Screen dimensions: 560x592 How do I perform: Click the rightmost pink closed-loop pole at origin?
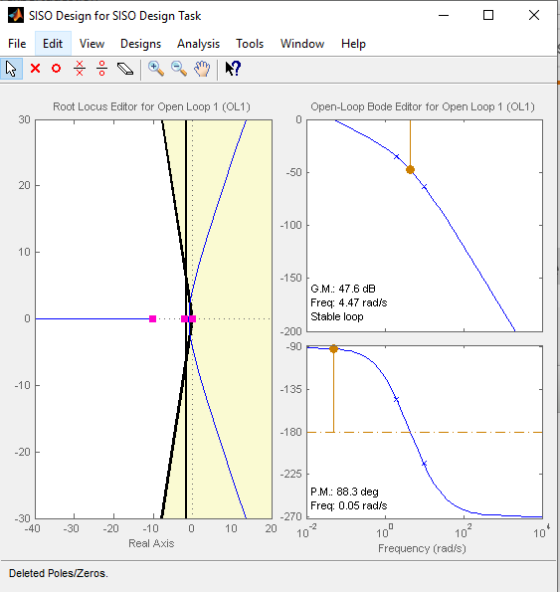tap(193, 319)
